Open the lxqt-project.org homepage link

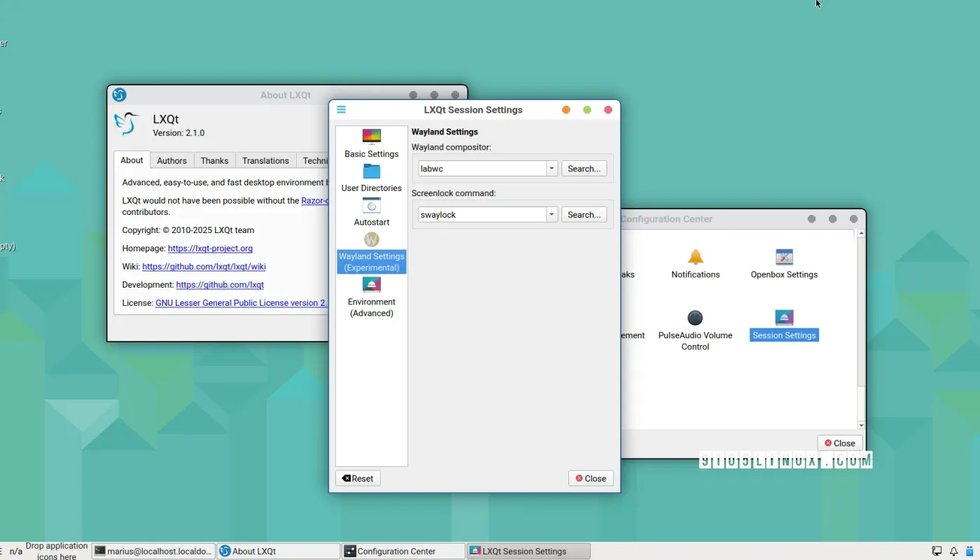coord(210,248)
